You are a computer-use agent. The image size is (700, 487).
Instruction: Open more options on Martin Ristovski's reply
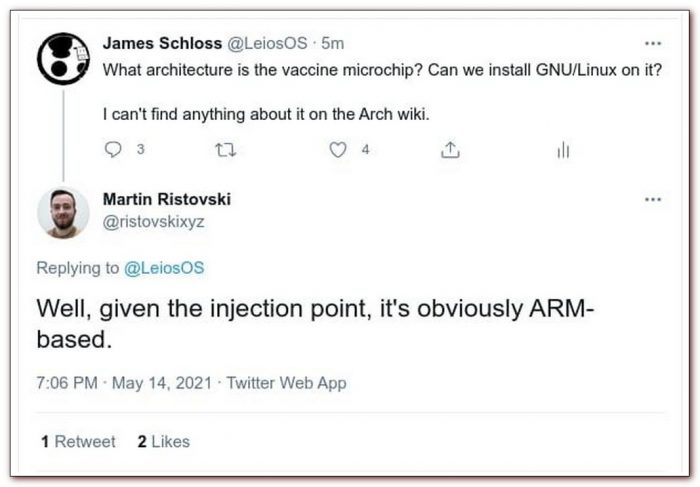click(x=652, y=199)
